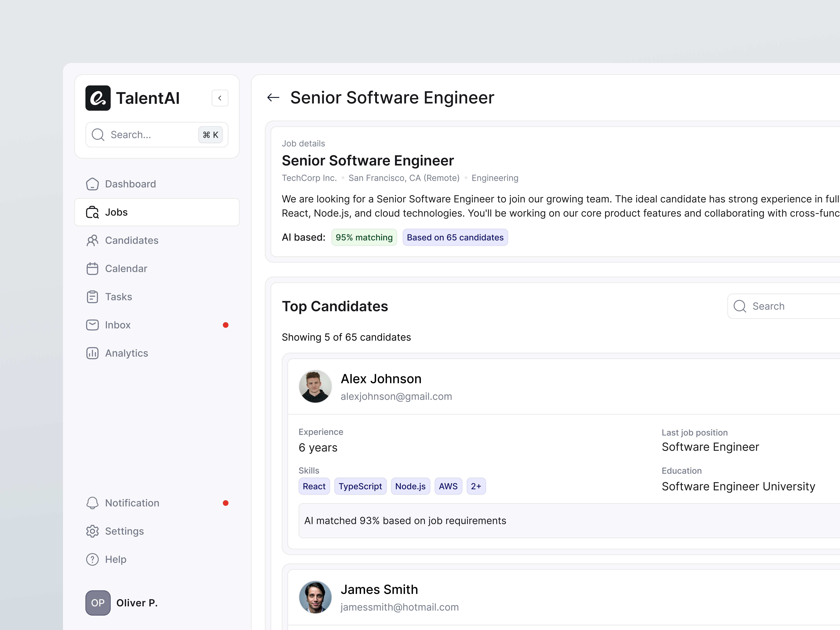
Task: Expand the 2+ more skills tag
Action: [x=476, y=486]
